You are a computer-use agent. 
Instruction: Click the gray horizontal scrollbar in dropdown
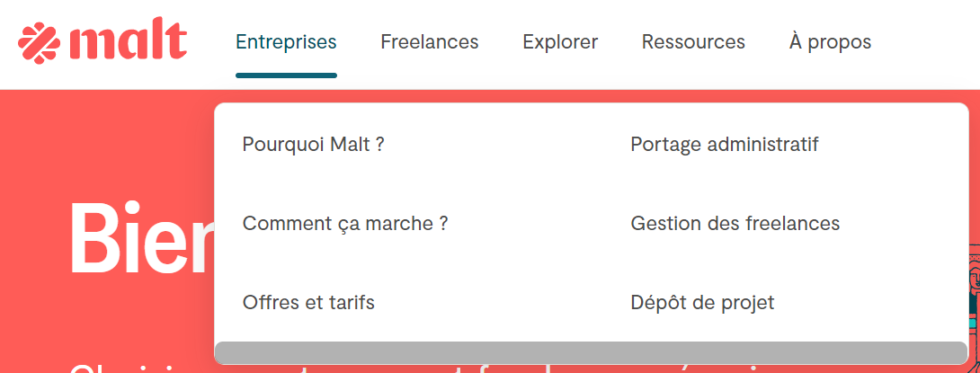pos(590,352)
